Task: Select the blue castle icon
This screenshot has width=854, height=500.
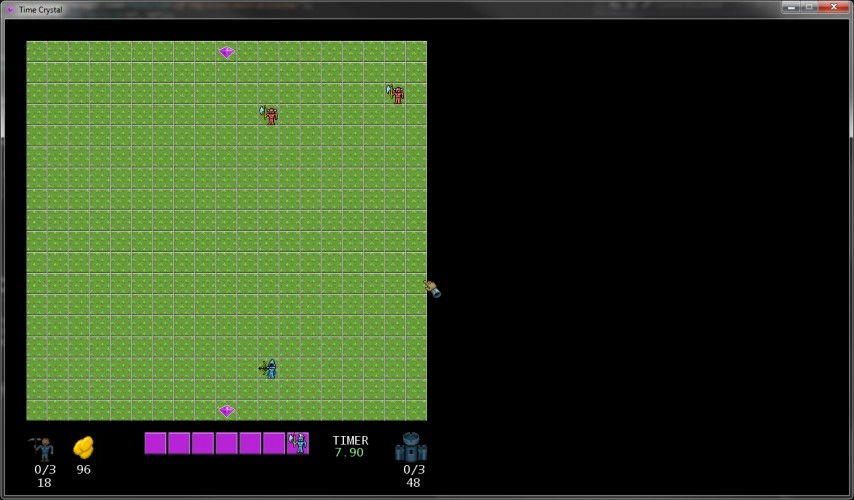Action: tap(411, 447)
